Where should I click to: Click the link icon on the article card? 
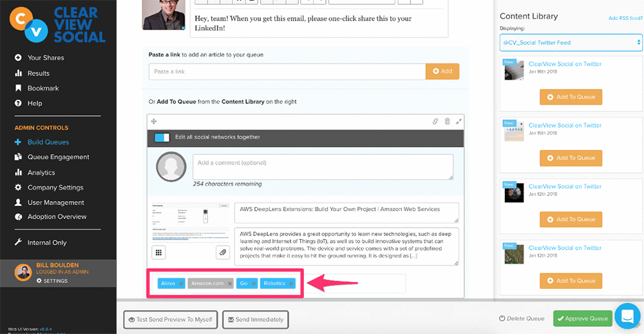pyautogui.click(x=436, y=121)
